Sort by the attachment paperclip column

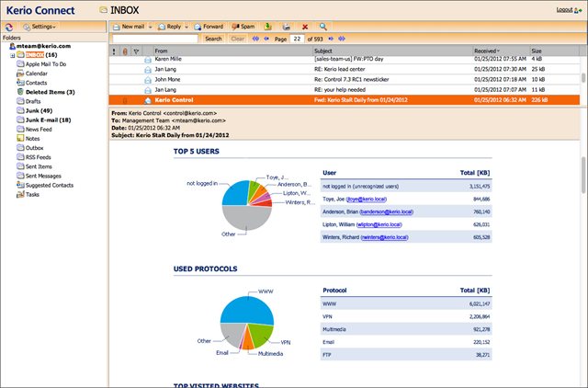(125, 51)
